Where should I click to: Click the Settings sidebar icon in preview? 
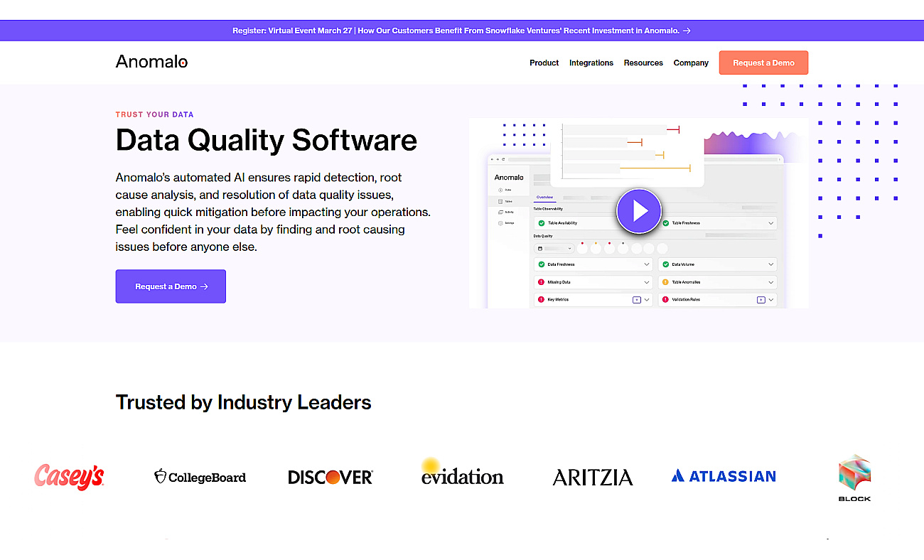(x=500, y=223)
